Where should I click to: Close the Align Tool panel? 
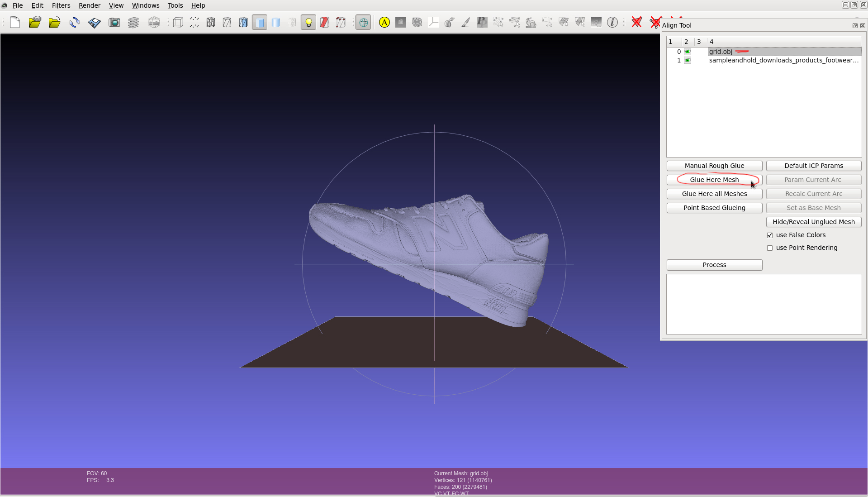[863, 26]
